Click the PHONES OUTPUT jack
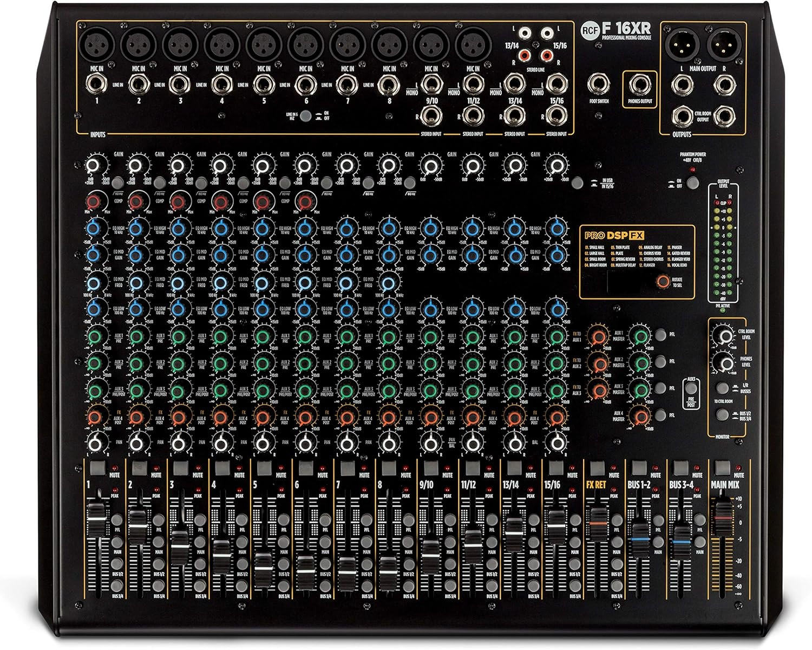Image resolution: width=812 pixels, height=650 pixels. point(640,85)
